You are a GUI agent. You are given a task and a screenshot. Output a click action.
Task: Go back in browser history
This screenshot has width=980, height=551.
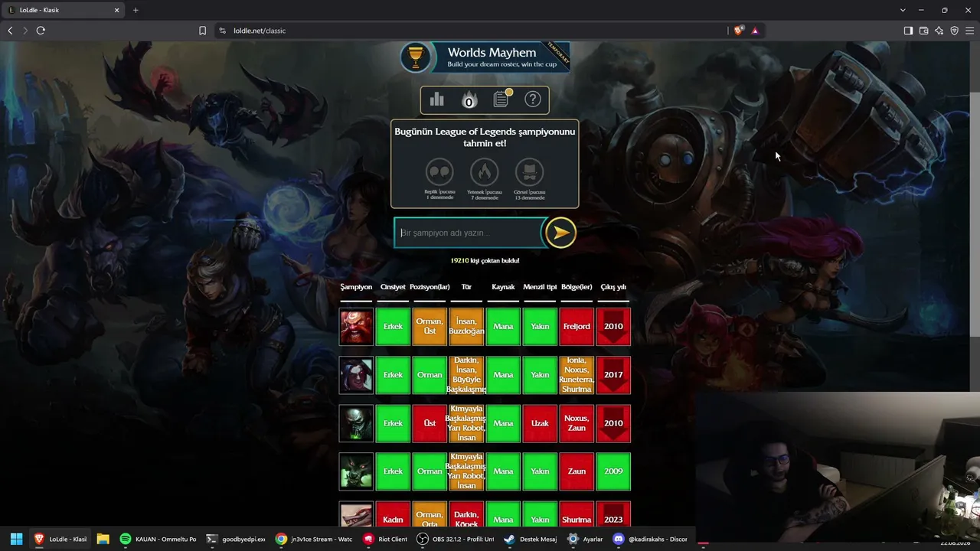(10, 31)
